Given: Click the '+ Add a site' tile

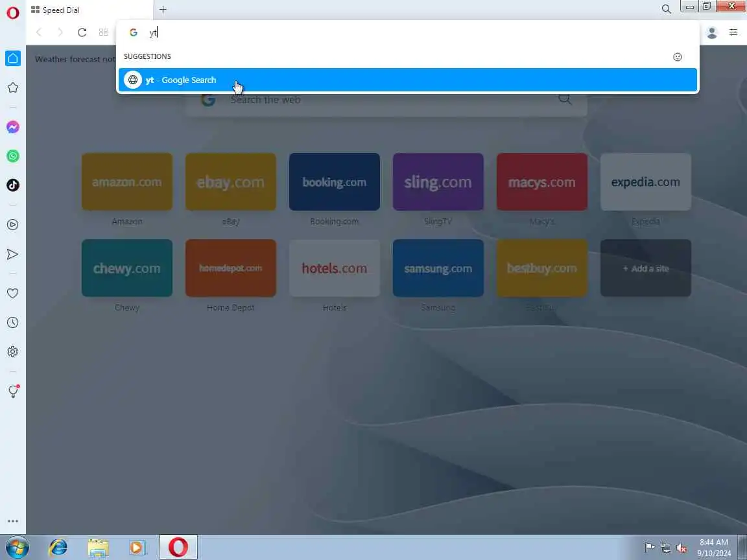Looking at the screenshot, I should click(x=646, y=268).
